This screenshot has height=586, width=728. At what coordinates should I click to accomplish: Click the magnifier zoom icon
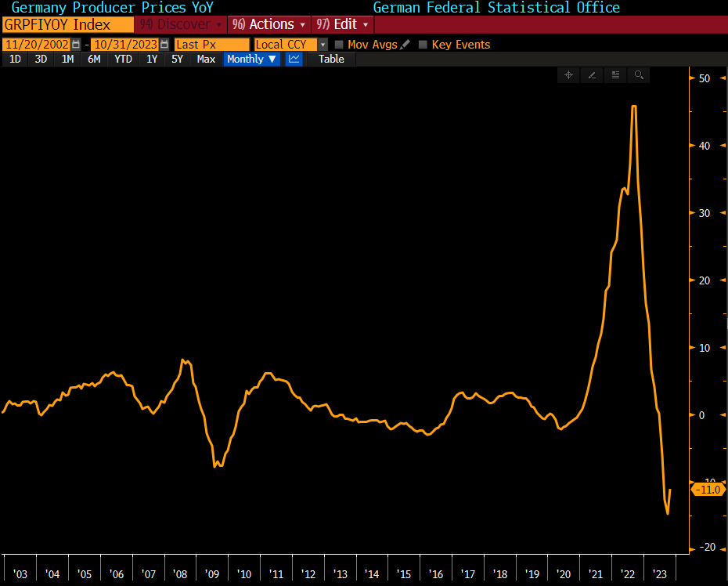[640, 75]
